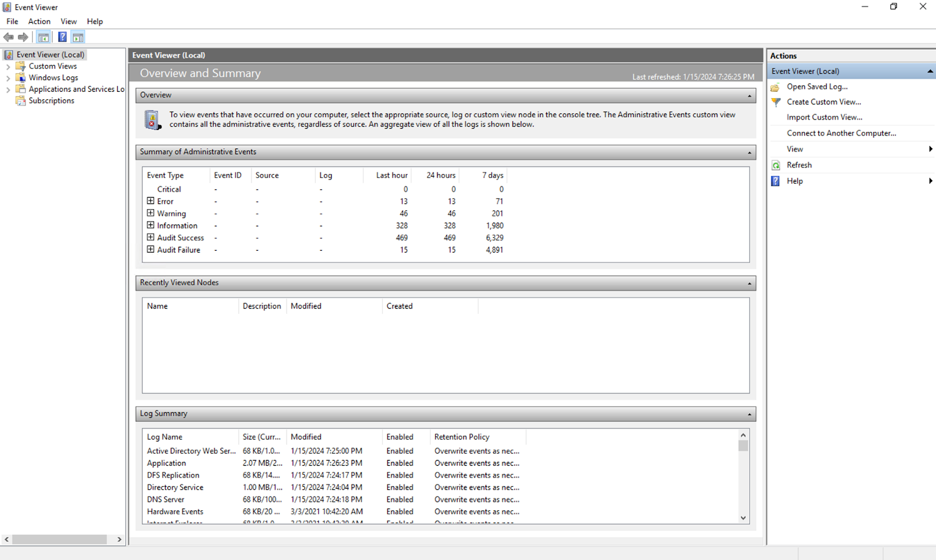Click the Windows Logs folder icon

(20, 77)
